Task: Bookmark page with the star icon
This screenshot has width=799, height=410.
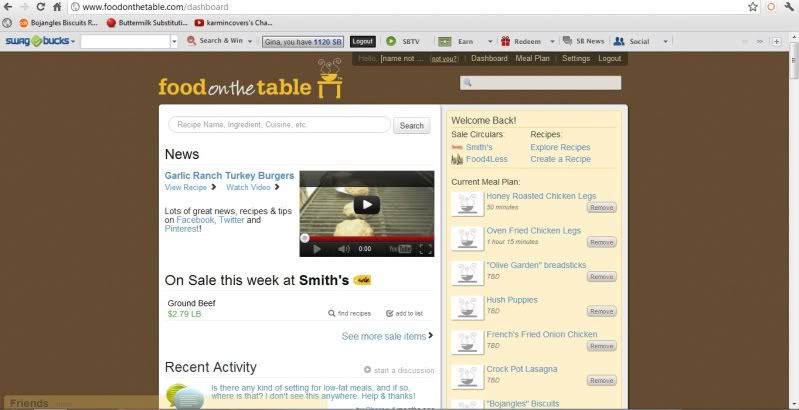Action: [x=753, y=7]
